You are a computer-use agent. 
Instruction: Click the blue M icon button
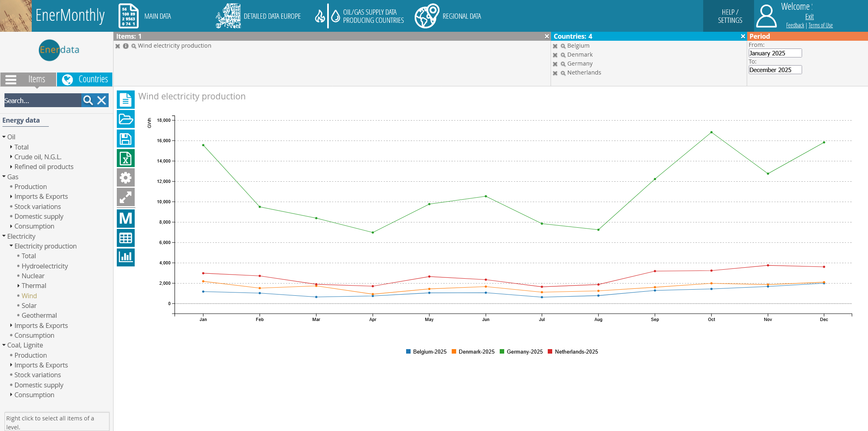pyautogui.click(x=125, y=218)
